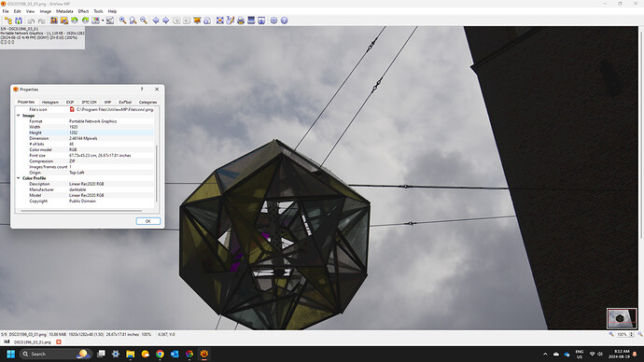Screen dimensions: 644x362
Task: Click the Properties dialog help question mark
Action: pyautogui.click(x=142, y=89)
